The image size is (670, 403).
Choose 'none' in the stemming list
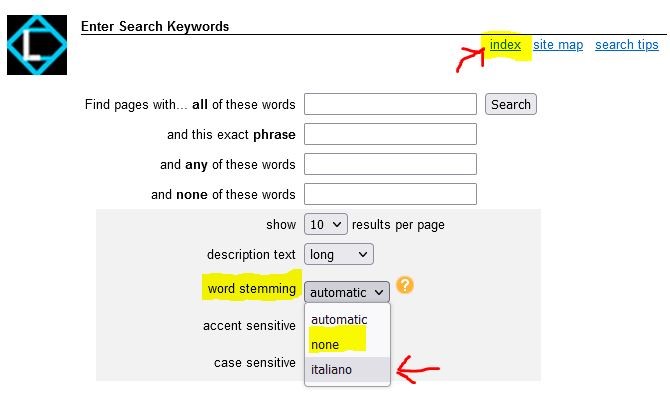(347, 344)
